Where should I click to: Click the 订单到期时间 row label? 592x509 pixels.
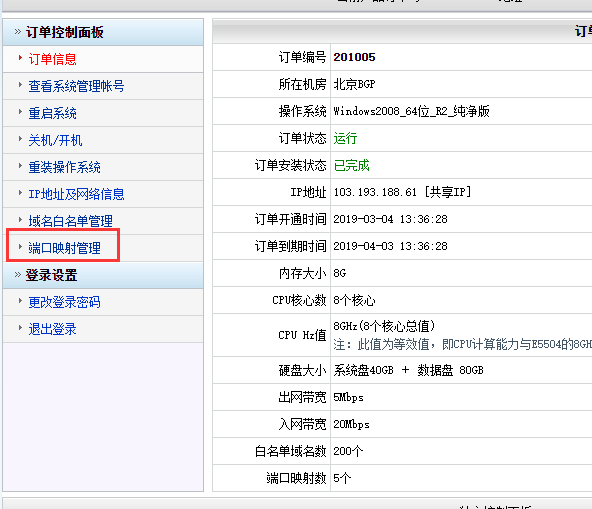coord(290,246)
